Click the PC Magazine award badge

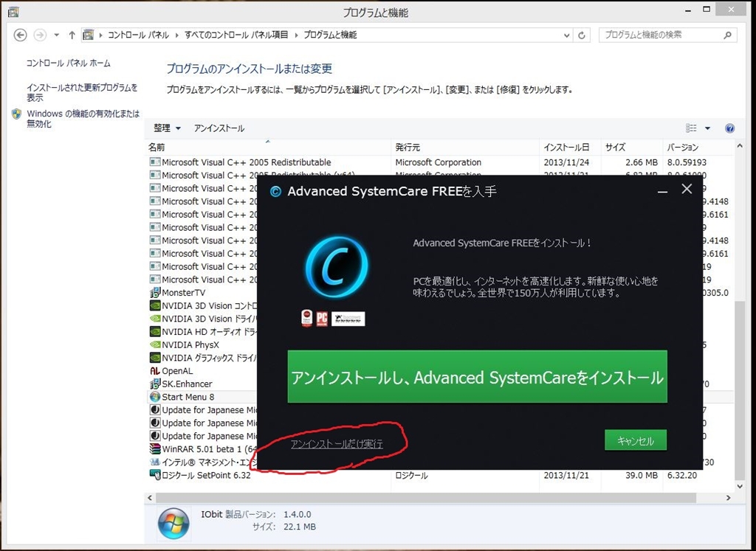coord(322,319)
